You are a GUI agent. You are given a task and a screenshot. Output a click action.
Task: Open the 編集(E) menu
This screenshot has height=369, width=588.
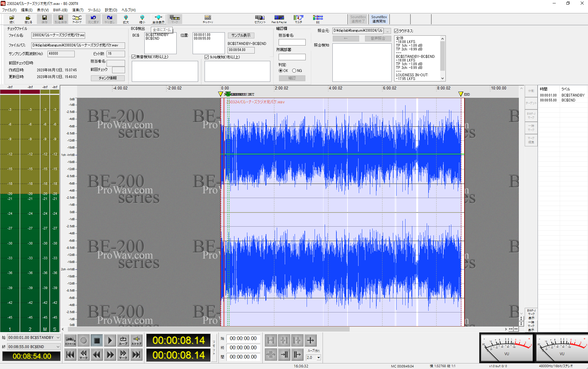(x=27, y=10)
